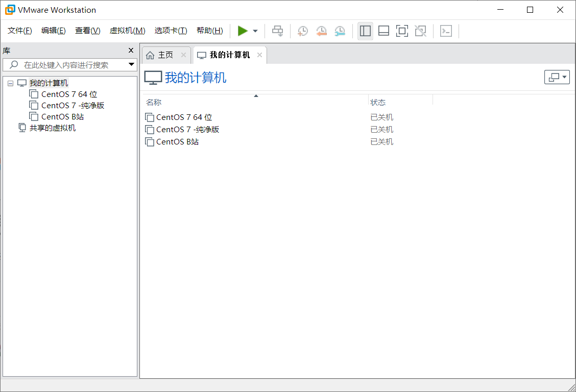Switch to the 我的计算机 tab
The width and height of the screenshot is (576, 392).
click(x=230, y=55)
